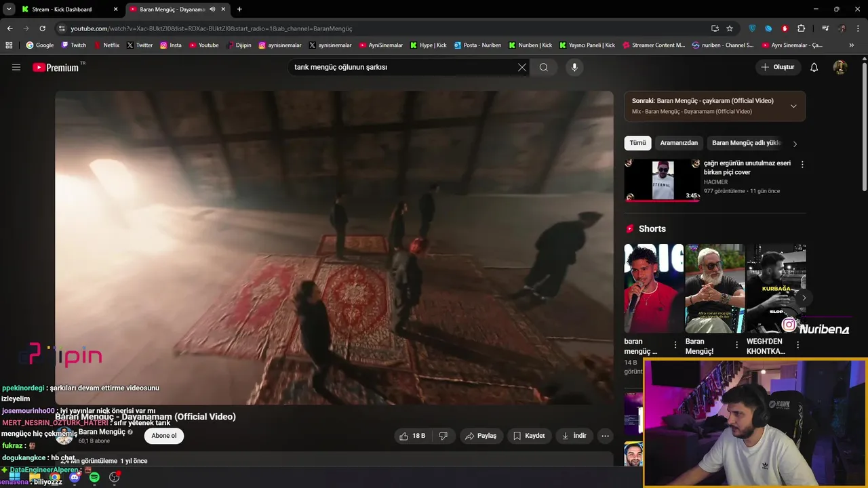Expand the Sonraki mix playlist panel
The image size is (868, 488).
[x=793, y=106]
